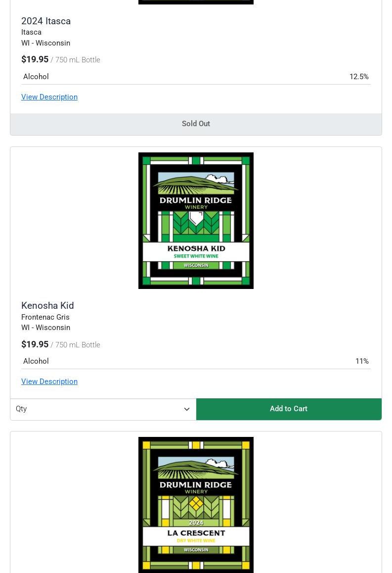This screenshot has height=573, width=392.
Task: Open the Qty dropdown for Kenosha Kid
Action: [x=103, y=409]
